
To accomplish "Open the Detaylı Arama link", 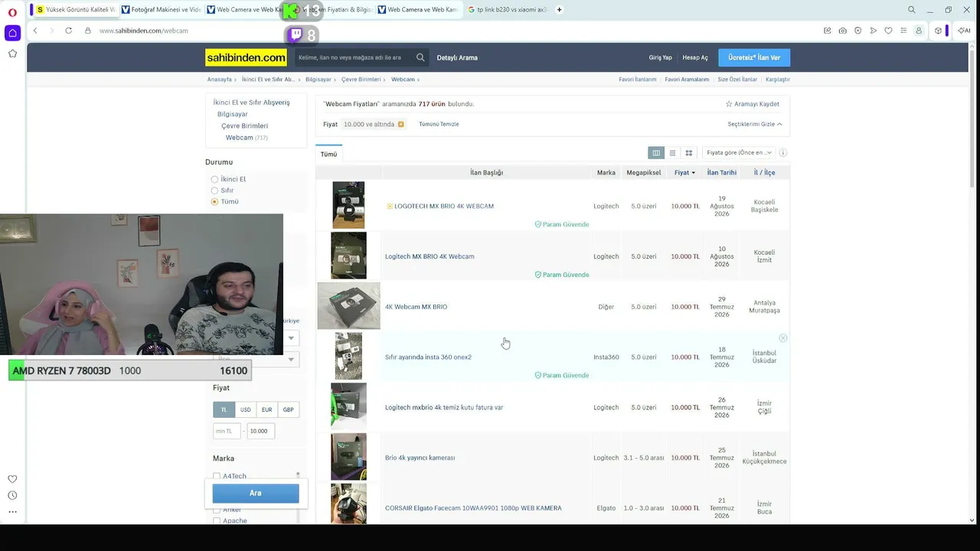I will point(457,57).
